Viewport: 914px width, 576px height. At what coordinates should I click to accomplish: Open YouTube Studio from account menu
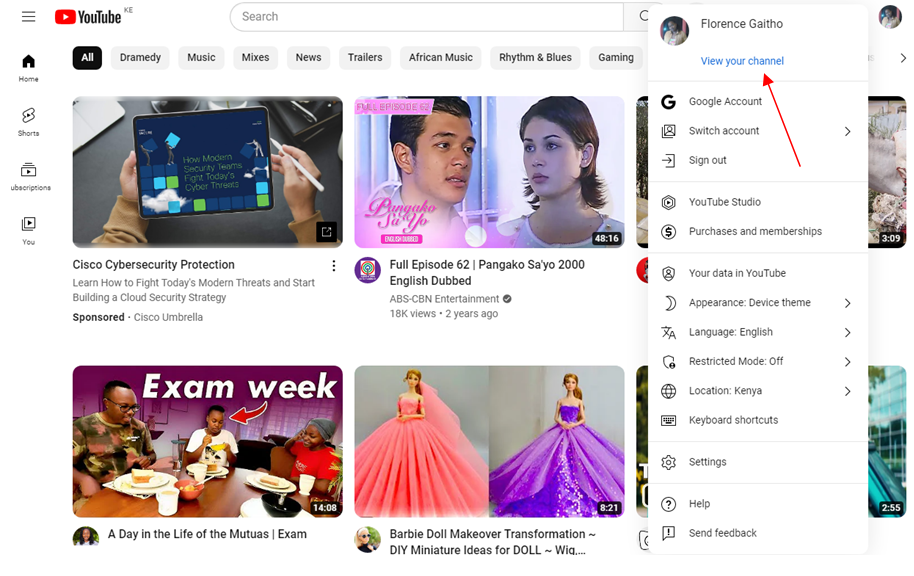click(724, 202)
